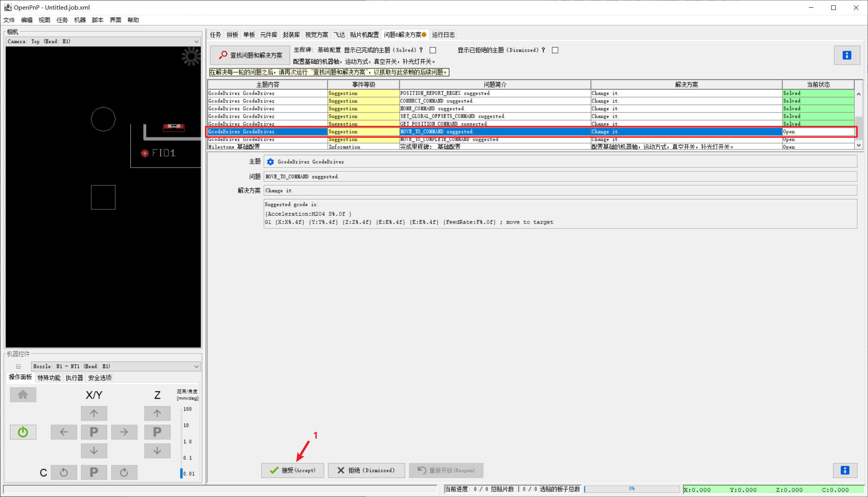Rotate C axis counterclockwise
The height and width of the screenshot is (497, 868).
pos(64,472)
